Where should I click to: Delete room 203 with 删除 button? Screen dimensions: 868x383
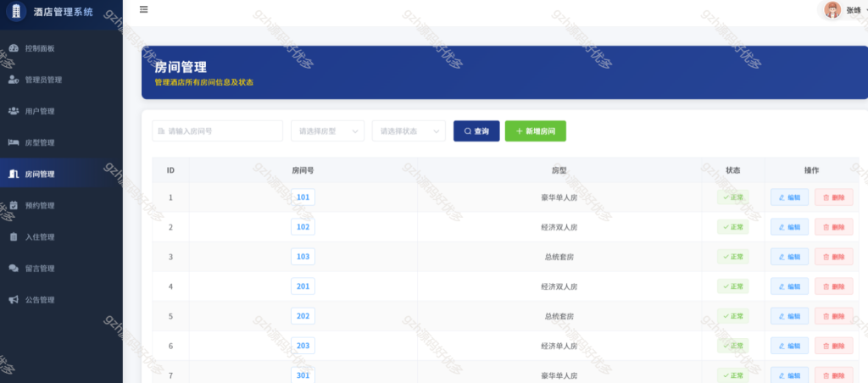coord(834,346)
